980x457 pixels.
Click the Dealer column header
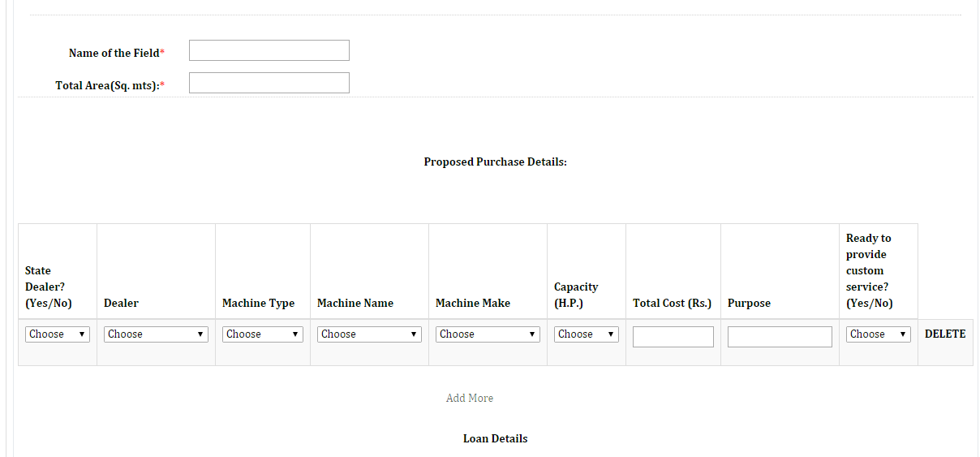(121, 303)
